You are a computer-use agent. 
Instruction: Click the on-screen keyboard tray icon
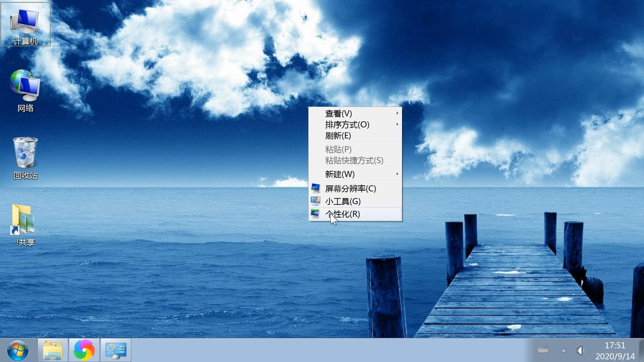[543, 350]
